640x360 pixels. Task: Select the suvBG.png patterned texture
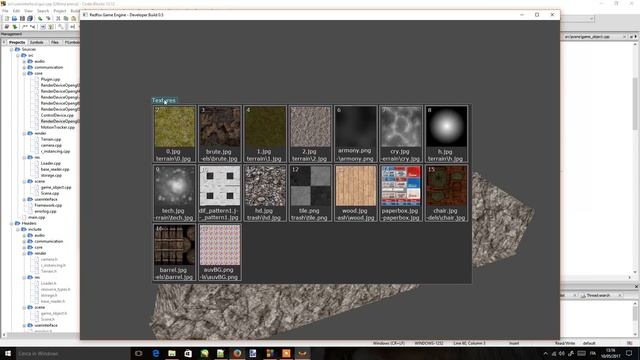(x=220, y=245)
